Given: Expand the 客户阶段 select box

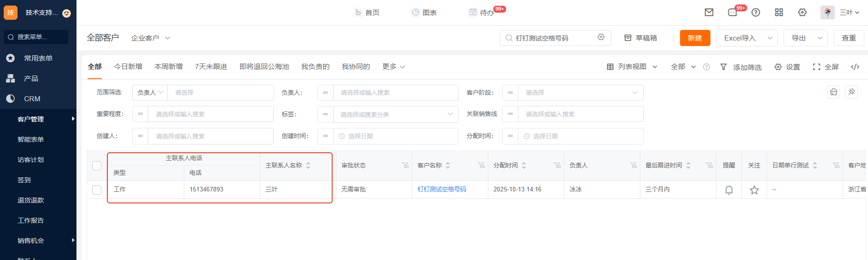Looking at the screenshot, I should click(x=581, y=92).
